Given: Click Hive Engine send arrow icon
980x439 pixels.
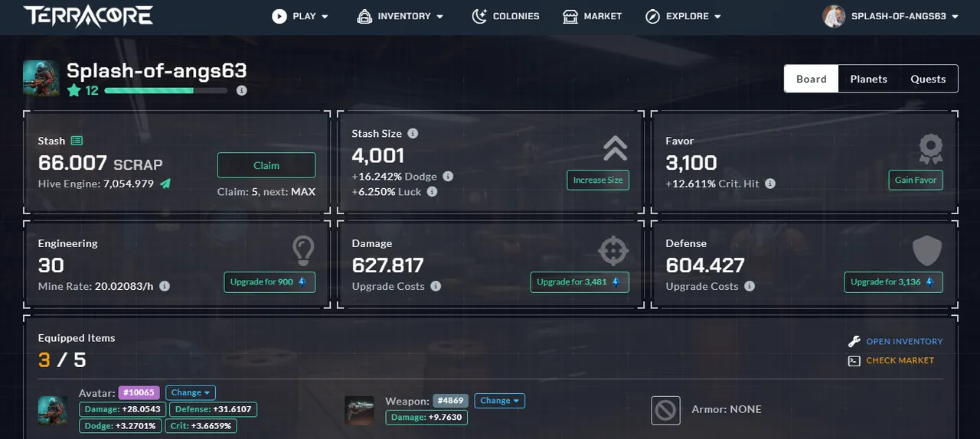Looking at the screenshot, I should [165, 184].
